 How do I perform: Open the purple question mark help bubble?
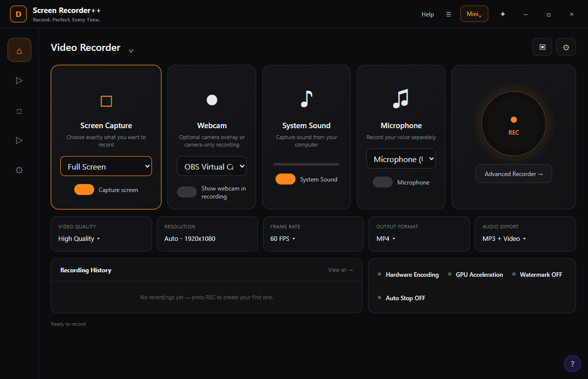coord(572,363)
